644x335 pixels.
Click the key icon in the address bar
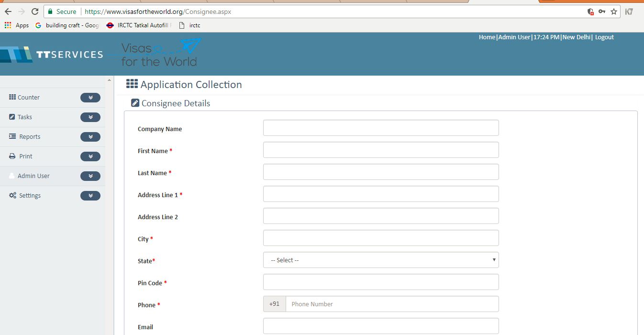pos(602,11)
